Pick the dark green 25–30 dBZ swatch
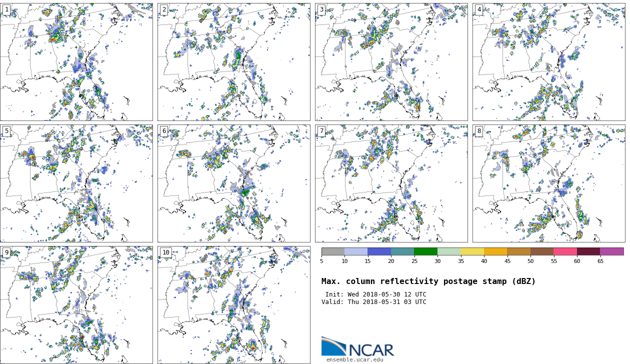 click(x=425, y=251)
